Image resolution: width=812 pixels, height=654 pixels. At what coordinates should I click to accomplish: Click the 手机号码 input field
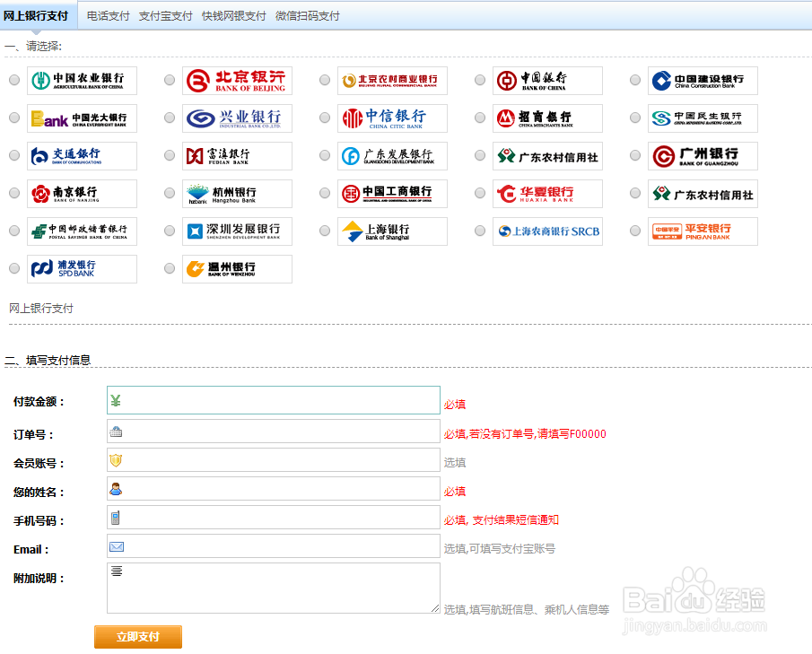coord(274,518)
